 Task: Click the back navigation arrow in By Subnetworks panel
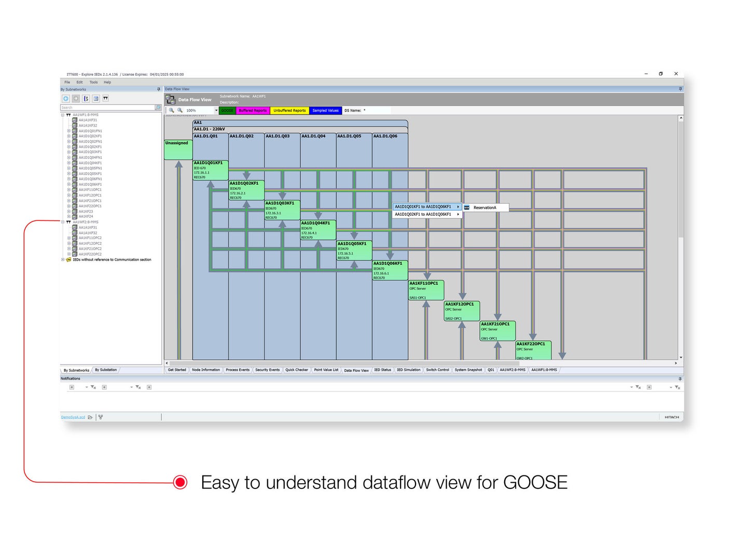point(66,99)
